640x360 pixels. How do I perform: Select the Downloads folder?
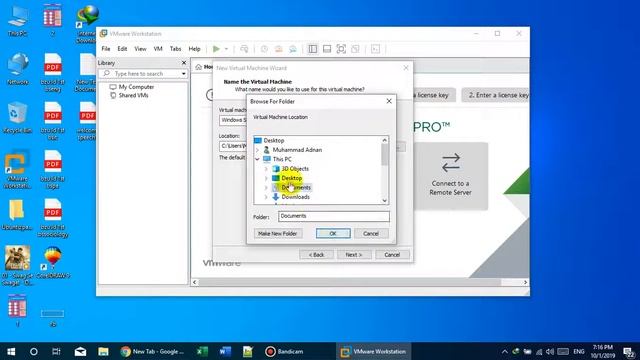pyautogui.click(x=295, y=197)
